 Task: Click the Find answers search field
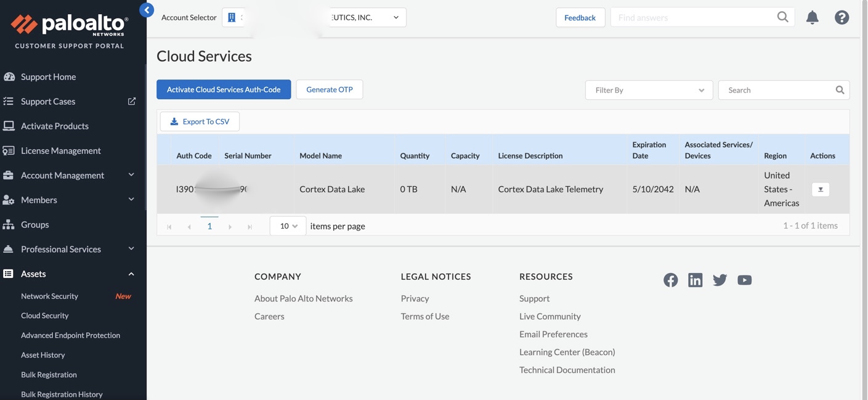coord(694,17)
